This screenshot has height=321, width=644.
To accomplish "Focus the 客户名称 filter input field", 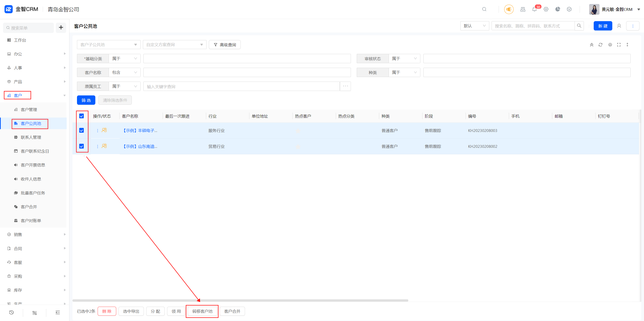I will click(247, 72).
